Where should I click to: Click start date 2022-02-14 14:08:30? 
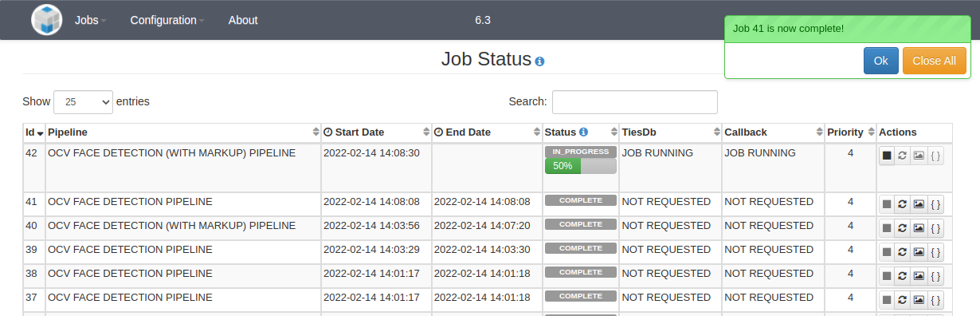[x=371, y=153]
